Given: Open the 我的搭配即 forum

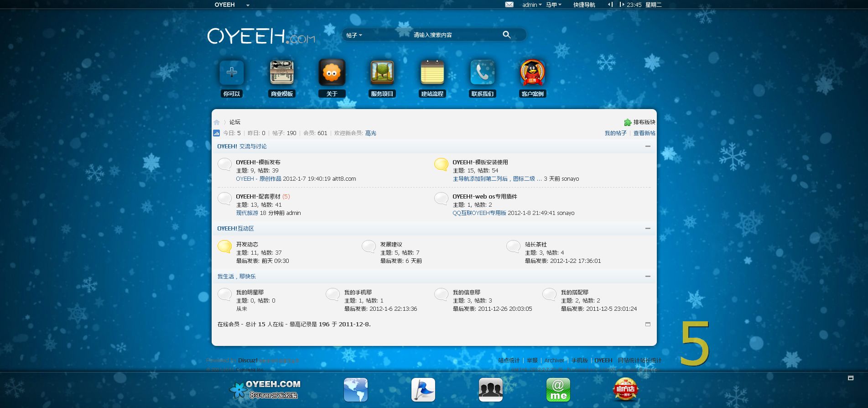Looking at the screenshot, I should (575, 293).
